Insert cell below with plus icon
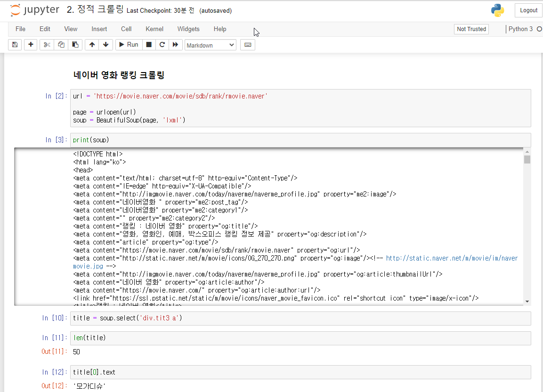 [x=31, y=45]
